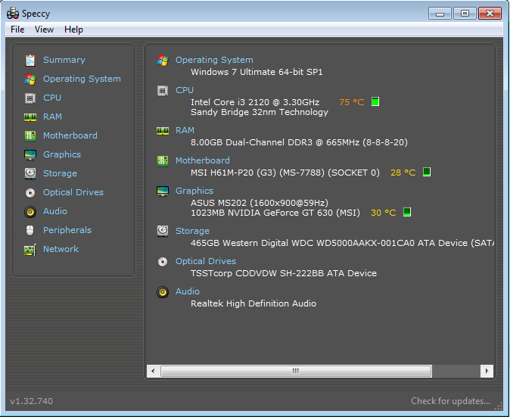Click the RAM icon in summary pane
The height and width of the screenshot is (420, 510).
coord(163,131)
